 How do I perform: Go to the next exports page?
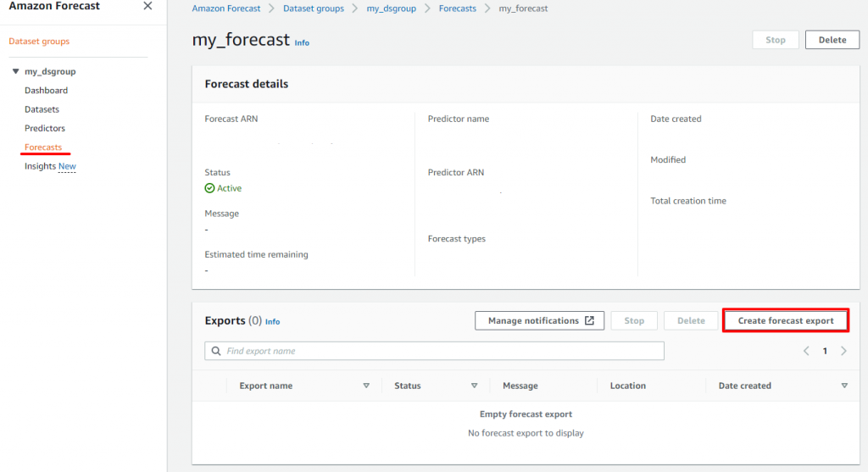point(843,351)
